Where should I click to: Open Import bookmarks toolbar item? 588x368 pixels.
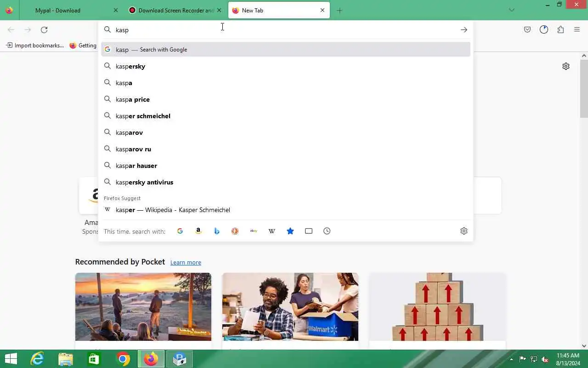(35, 46)
